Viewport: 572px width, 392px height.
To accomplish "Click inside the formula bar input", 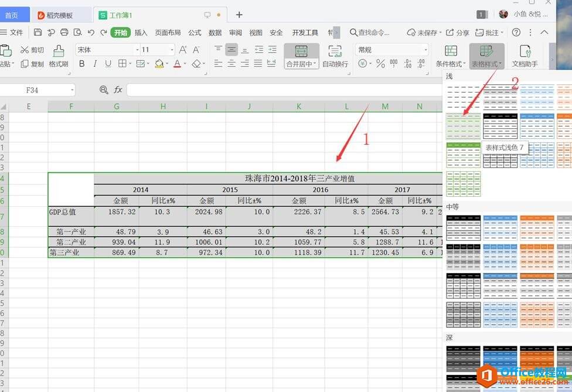I will pyautogui.click(x=285, y=90).
